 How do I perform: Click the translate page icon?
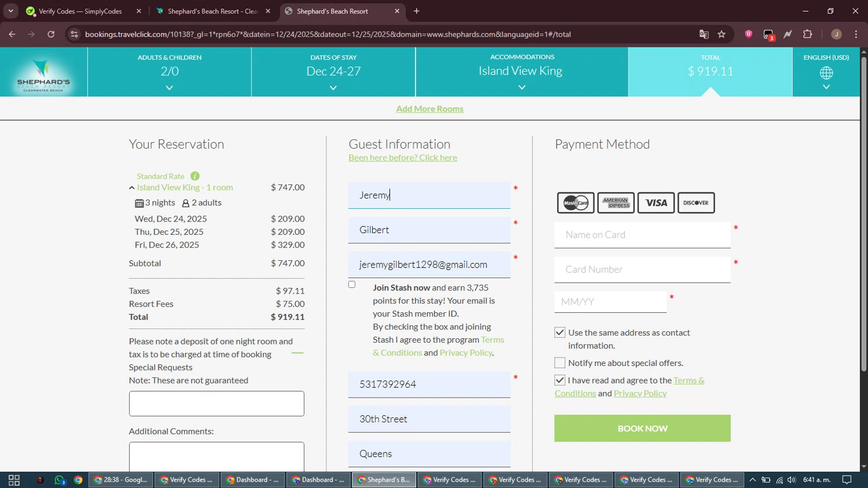click(704, 34)
